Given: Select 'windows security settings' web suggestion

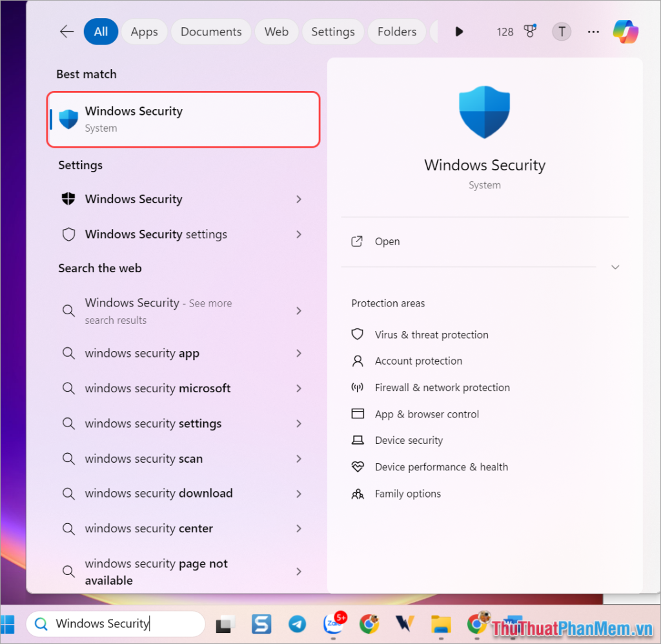Looking at the screenshot, I should tap(153, 423).
